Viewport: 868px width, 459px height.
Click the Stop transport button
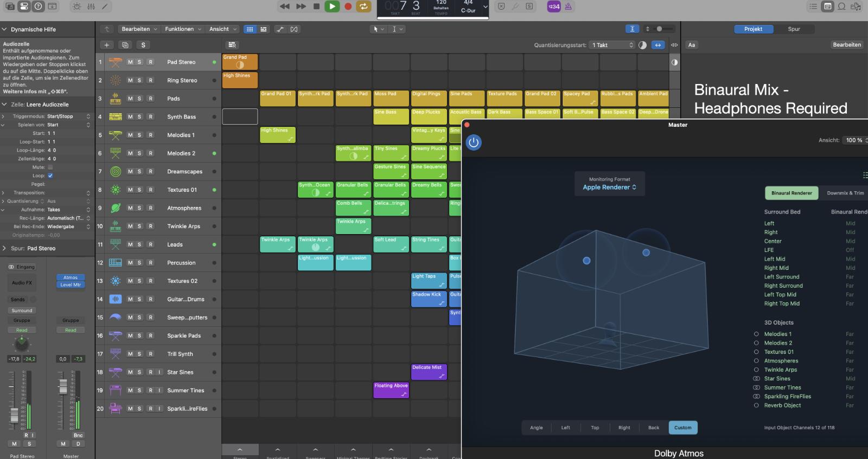316,7
